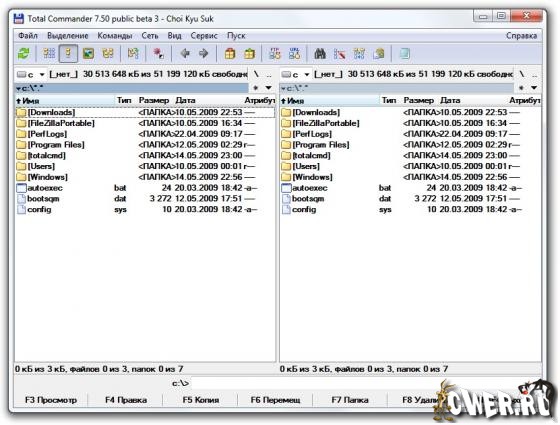Open new FTP URL connection icon
The height and width of the screenshot is (425, 560).
coord(294,54)
